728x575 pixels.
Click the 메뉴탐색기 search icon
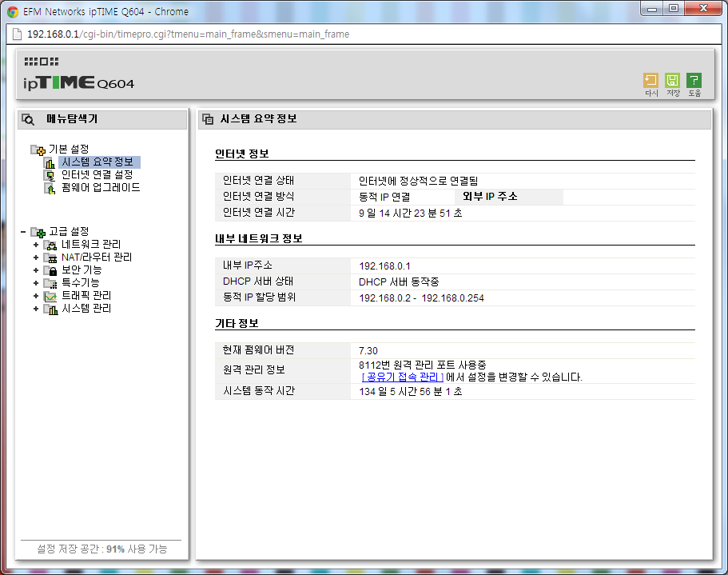point(28,119)
